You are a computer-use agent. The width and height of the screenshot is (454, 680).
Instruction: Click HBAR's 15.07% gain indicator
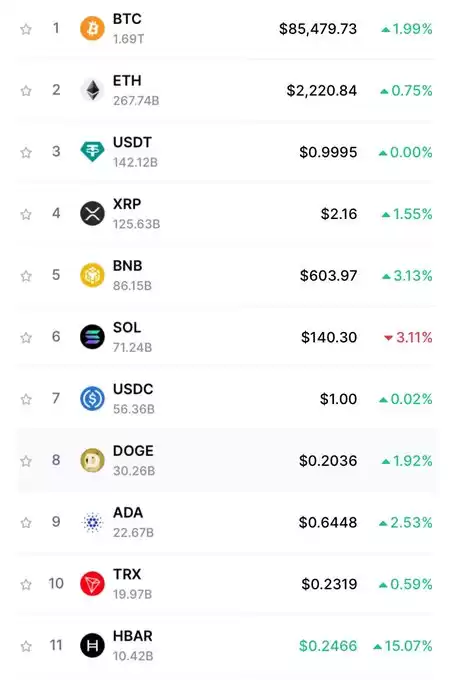403,646
